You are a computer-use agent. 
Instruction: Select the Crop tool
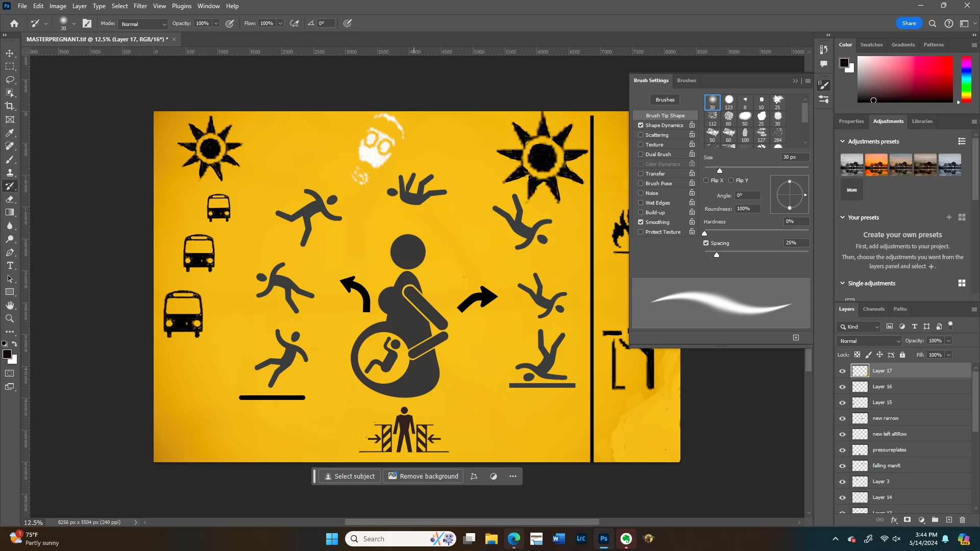pos(10,106)
